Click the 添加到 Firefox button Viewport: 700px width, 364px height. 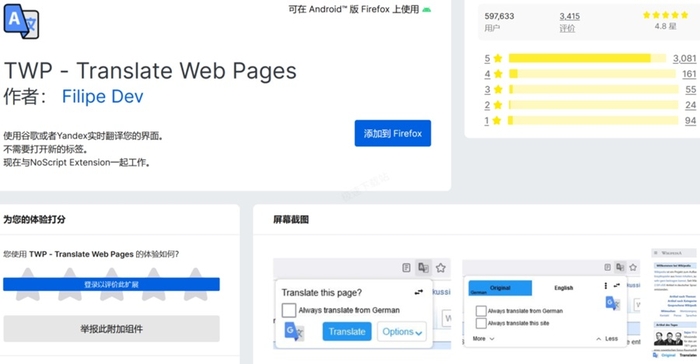click(393, 133)
